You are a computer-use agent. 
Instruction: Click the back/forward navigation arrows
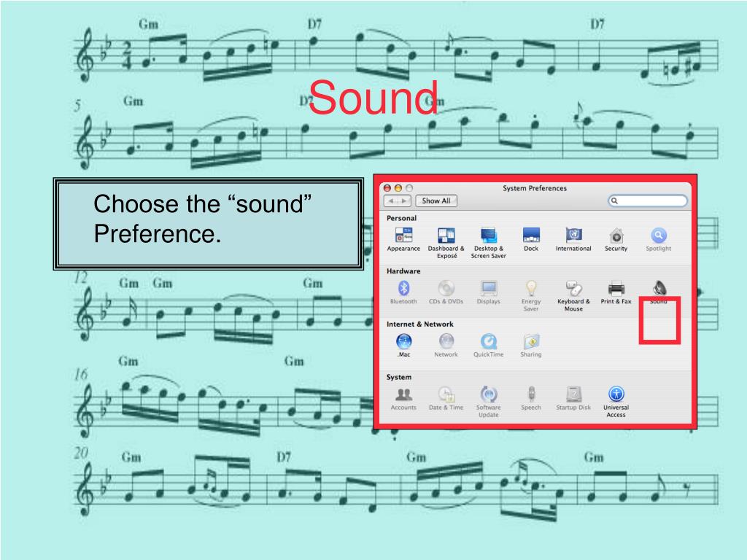pos(398,201)
